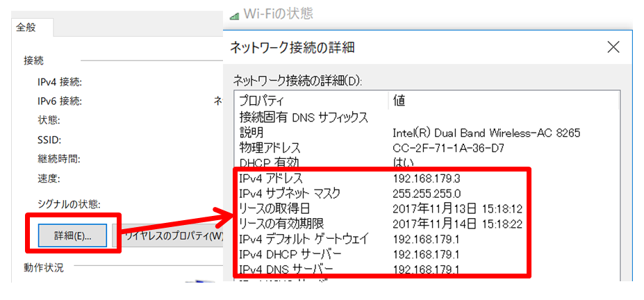Click the 詳細(E)... button
Screen dimensions: 644x300
point(72,235)
